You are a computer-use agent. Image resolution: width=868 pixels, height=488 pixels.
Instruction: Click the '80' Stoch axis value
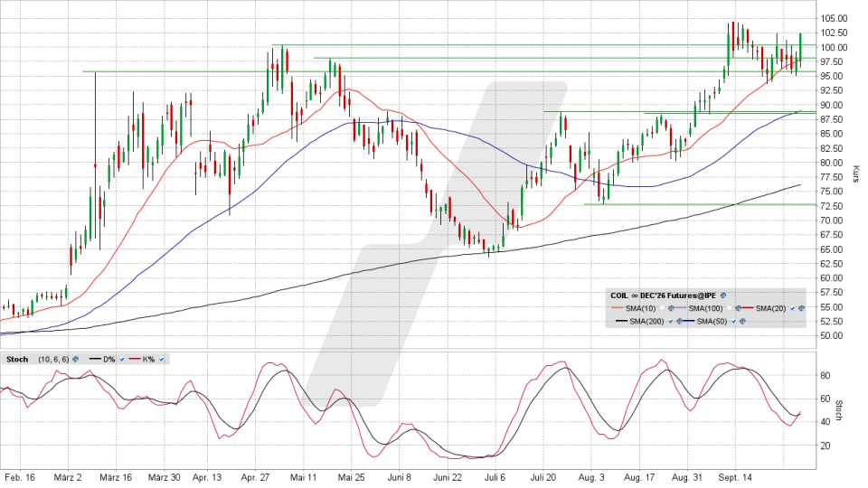pos(825,375)
